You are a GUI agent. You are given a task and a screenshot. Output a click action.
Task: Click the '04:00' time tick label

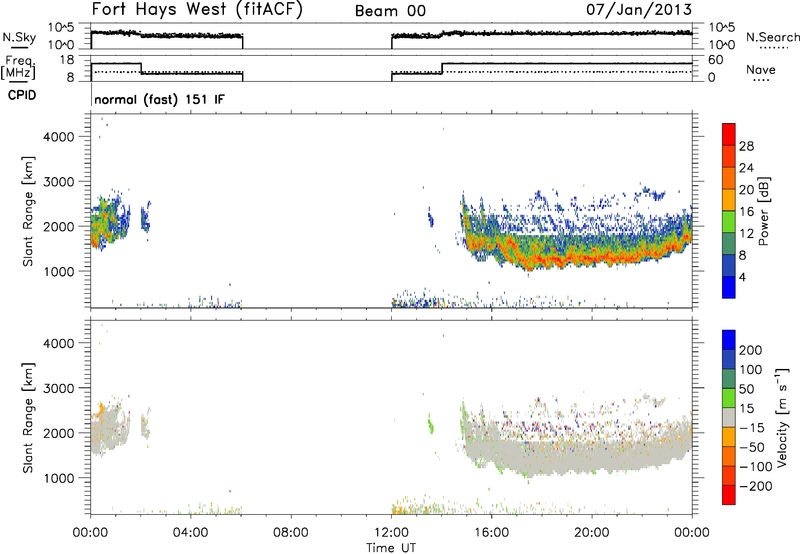click(190, 533)
